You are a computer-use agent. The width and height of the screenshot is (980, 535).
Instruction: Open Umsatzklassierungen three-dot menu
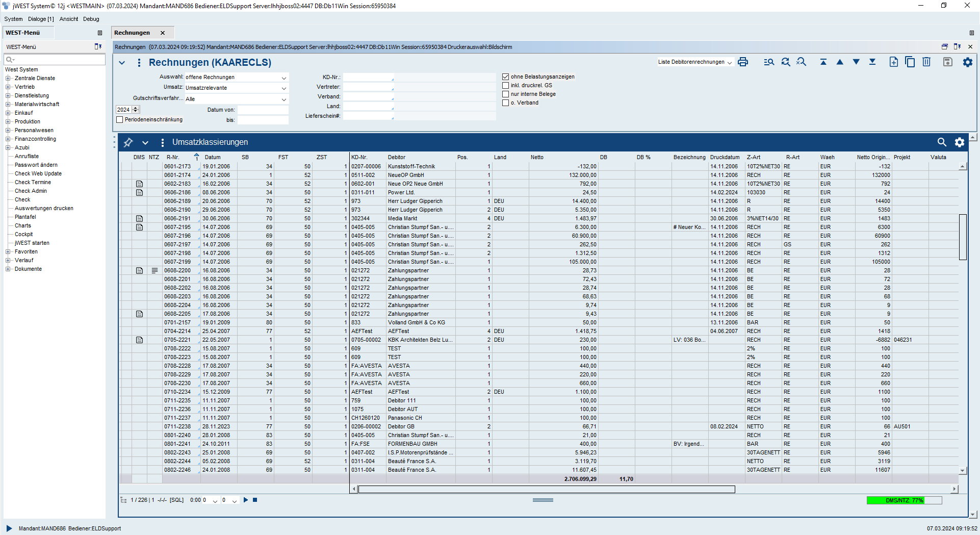tap(162, 142)
